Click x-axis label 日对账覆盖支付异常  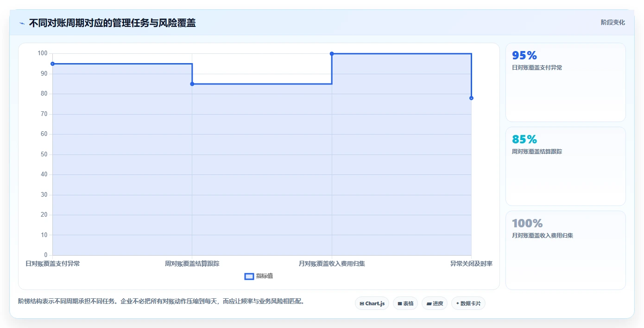click(x=52, y=264)
